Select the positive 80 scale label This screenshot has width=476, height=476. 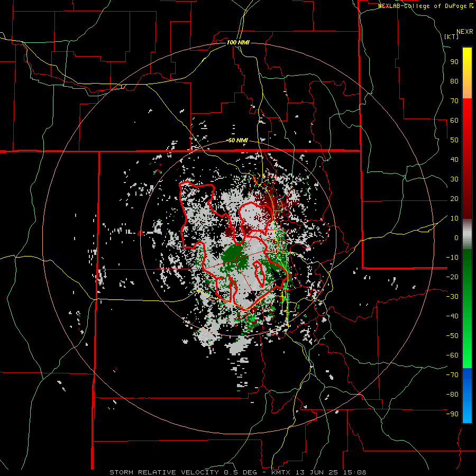point(454,81)
